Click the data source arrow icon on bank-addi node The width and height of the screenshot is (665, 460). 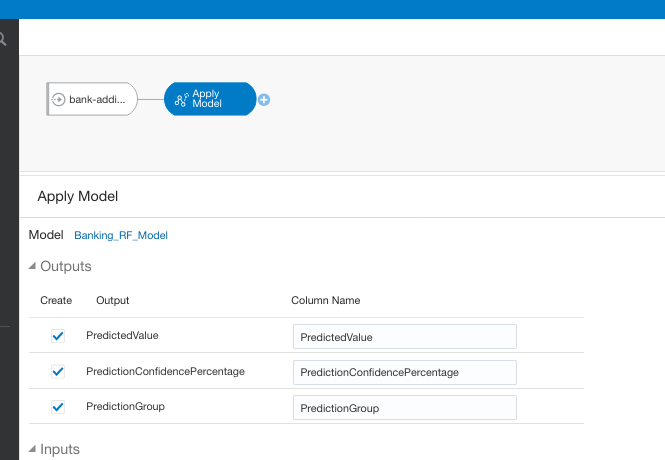[x=59, y=100]
